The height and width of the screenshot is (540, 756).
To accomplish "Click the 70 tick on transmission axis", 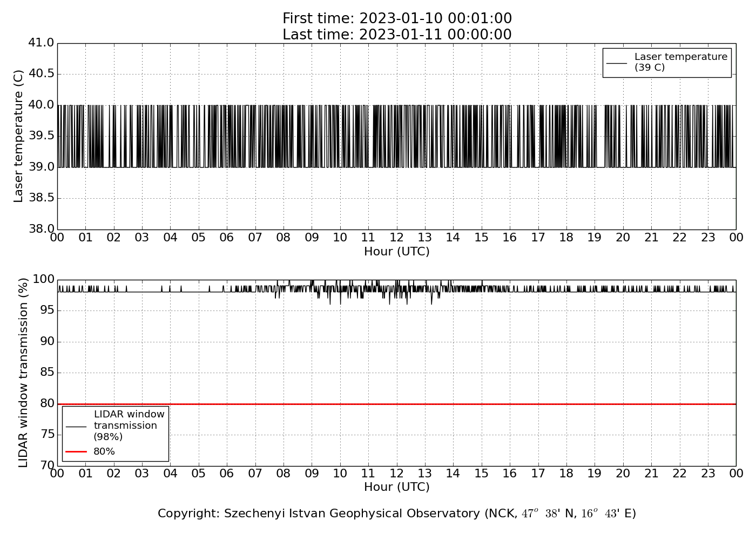I will pyautogui.click(x=48, y=465).
